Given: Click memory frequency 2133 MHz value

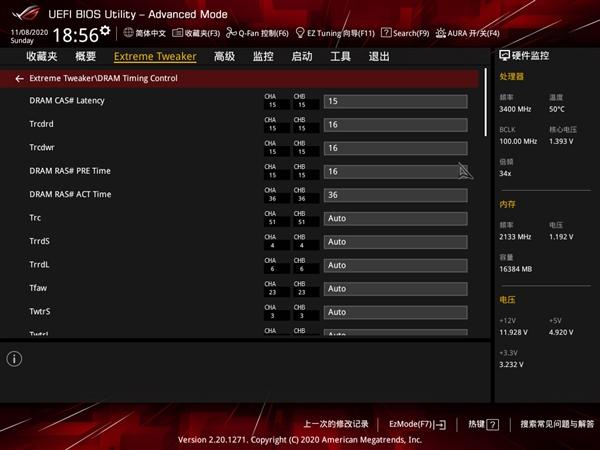Looking at the screenshot, I should 515,237.
